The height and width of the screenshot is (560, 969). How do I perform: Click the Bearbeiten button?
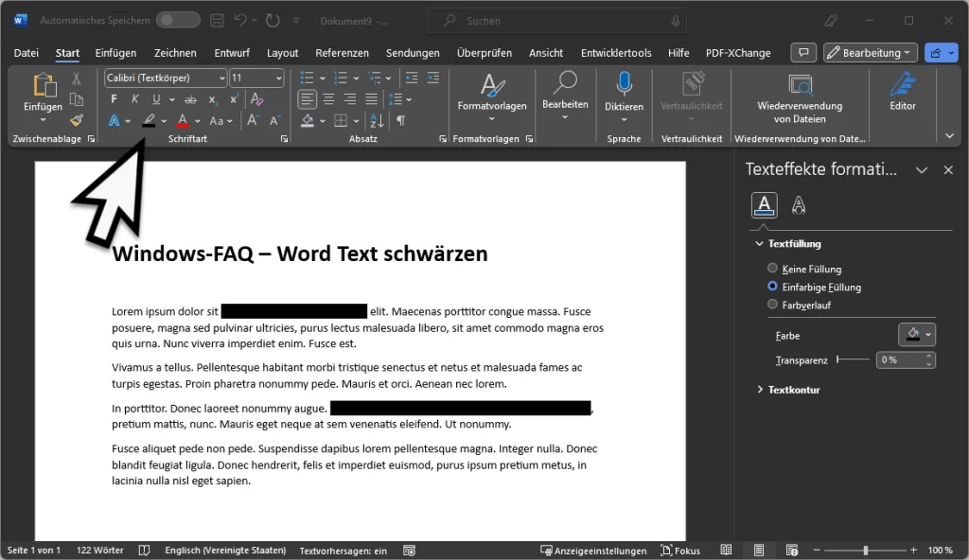pyautogui.click(x=565, y=95)
